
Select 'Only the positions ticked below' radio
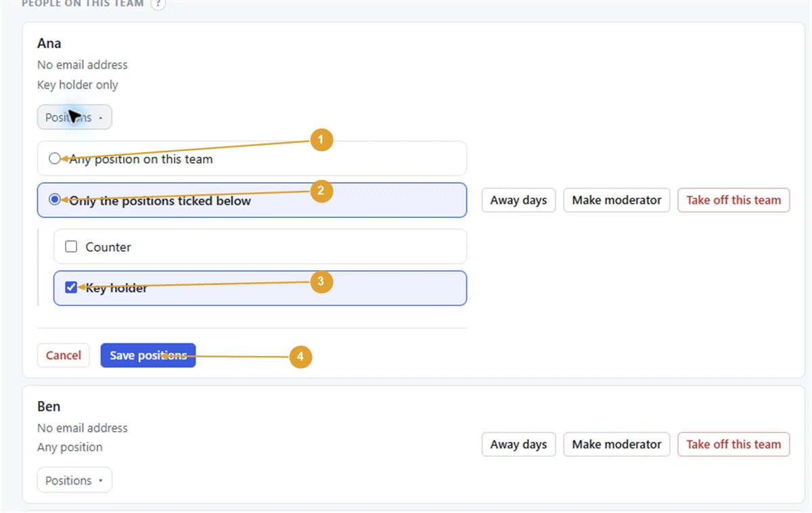pos(55,200)
